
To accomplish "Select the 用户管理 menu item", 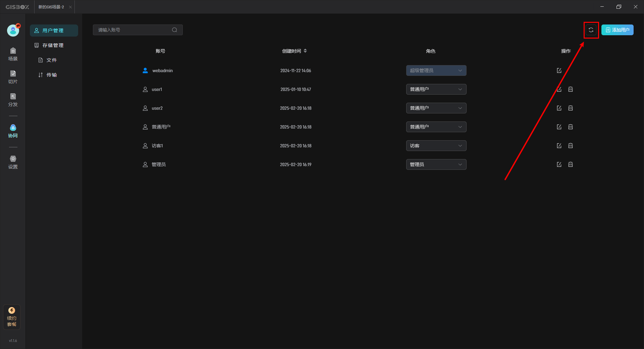I will tap(54, 31).
